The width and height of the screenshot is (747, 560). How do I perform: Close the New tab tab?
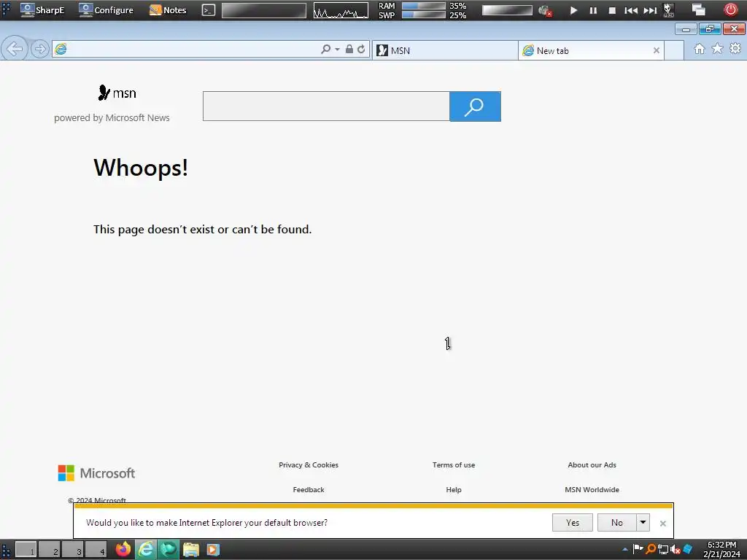[656, 50]
